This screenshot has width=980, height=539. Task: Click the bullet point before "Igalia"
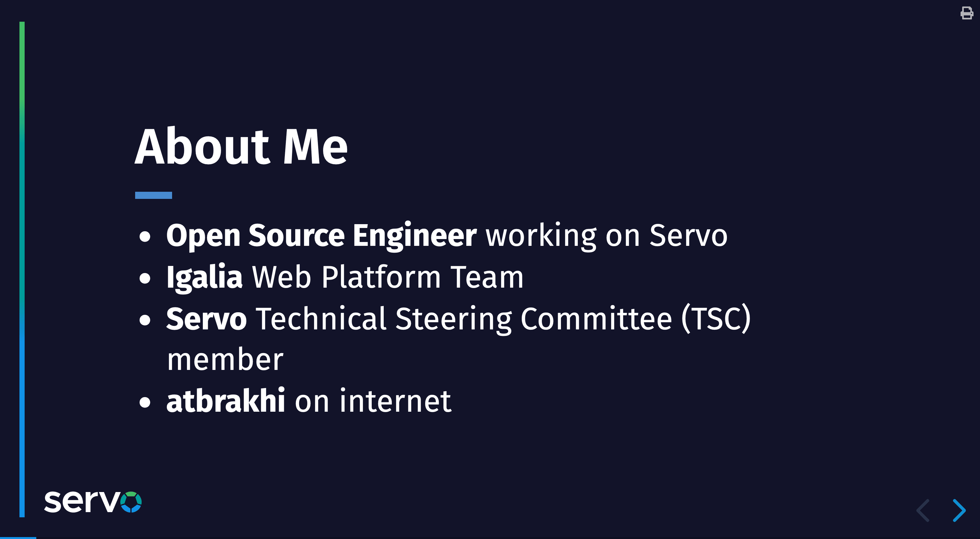[145, 278]
